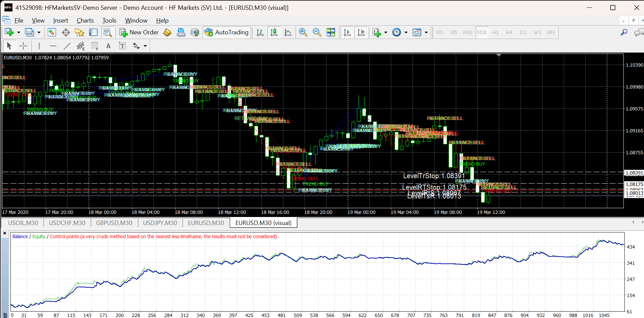Screen dimensions: 644x318
Task: Toggle chart Auto Scroll button
Action: click(x=347, y=32)
